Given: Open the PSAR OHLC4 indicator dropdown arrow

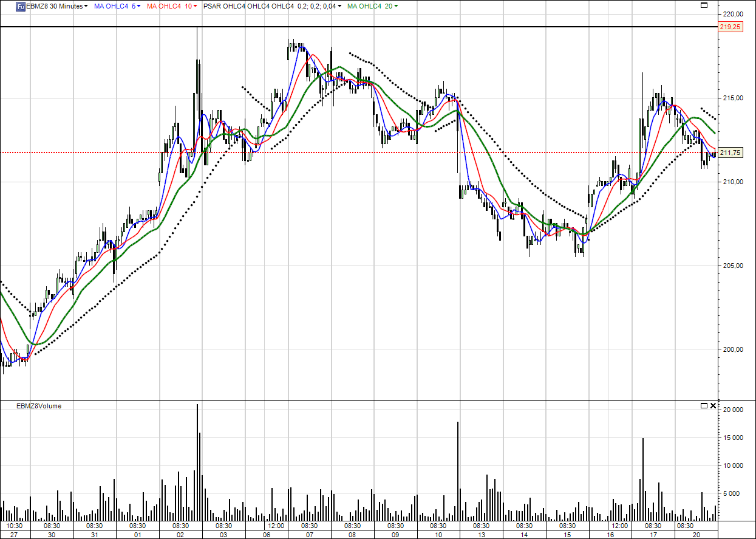Looking at the screenshot, I should [x=339, y=6].
